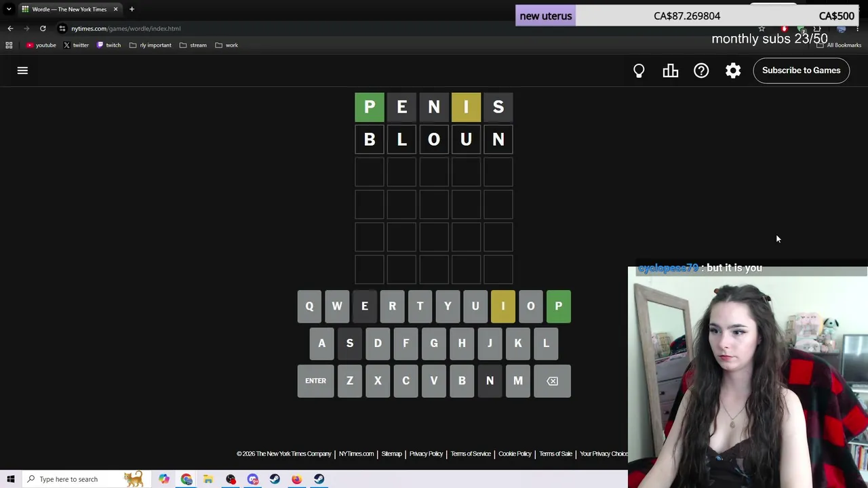This screenshot has width=868, height=488.
Task: Expand the Chrome tab search dropdown
Action: tap(9, 9)
